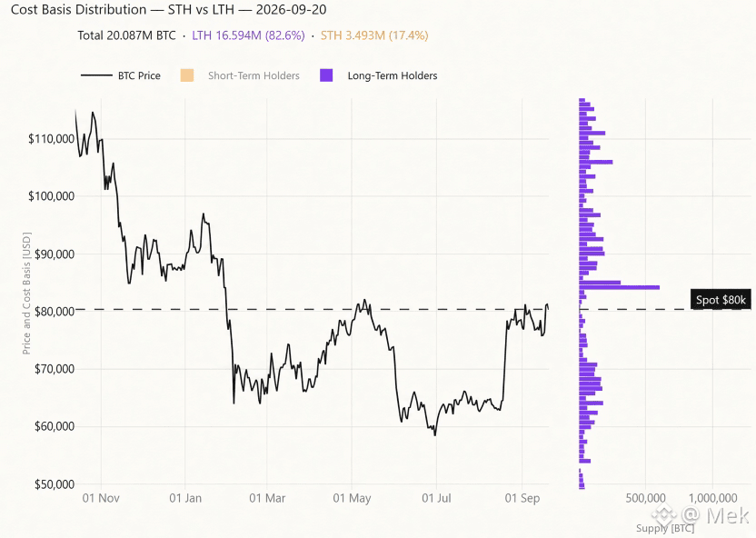This screenshot has height=538, width=756.
Task: Click the $110,000 y-axis tick label
Action: [52, 139]
